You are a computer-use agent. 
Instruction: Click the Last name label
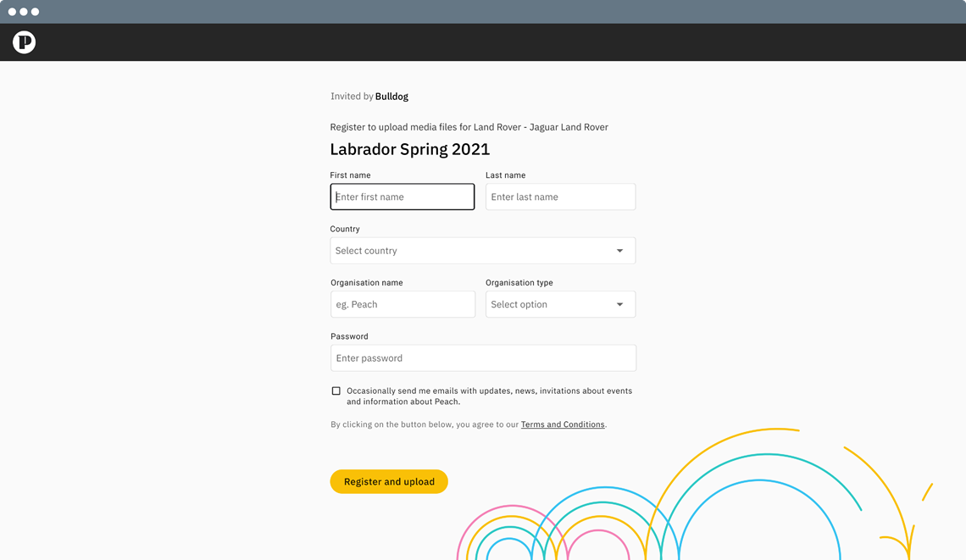point(505,175)
